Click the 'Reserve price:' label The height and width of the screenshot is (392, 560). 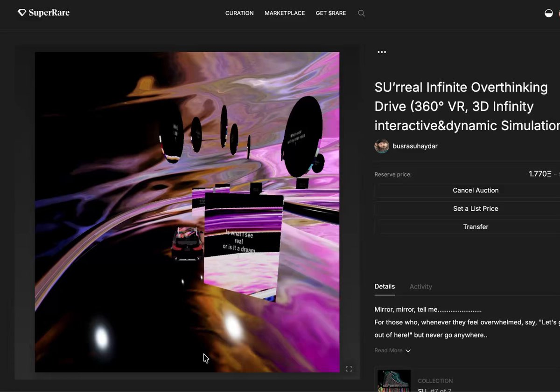[393, 174]
